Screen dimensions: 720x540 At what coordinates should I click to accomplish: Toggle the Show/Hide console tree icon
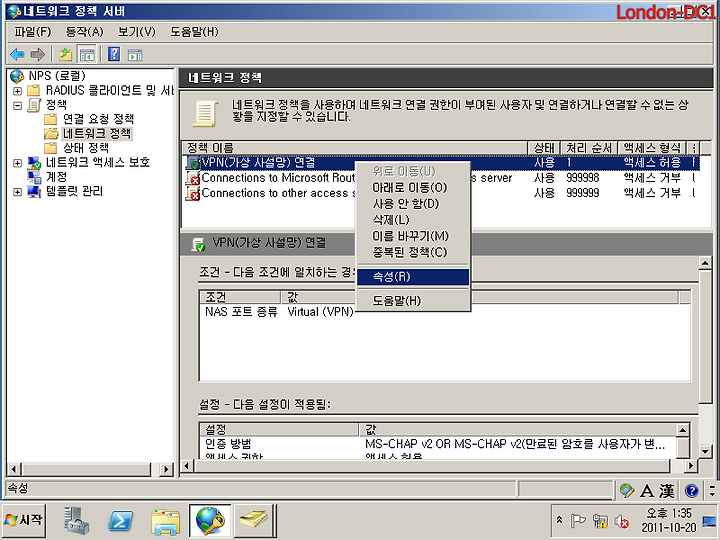pyautogui.click(x=86, y=55)
